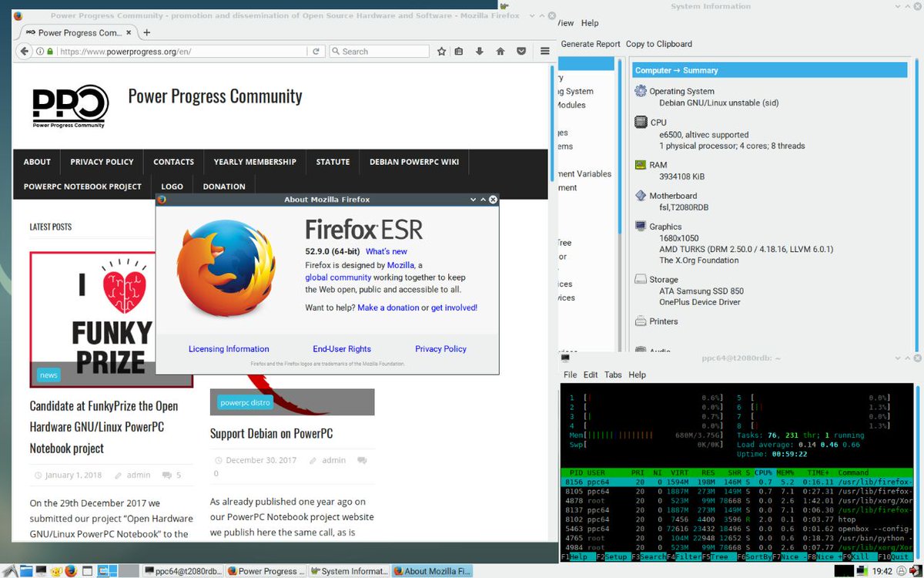The image size is (924, 578).
Task: Click Copy to Clipboard in System Information
Action: [659, 44]
